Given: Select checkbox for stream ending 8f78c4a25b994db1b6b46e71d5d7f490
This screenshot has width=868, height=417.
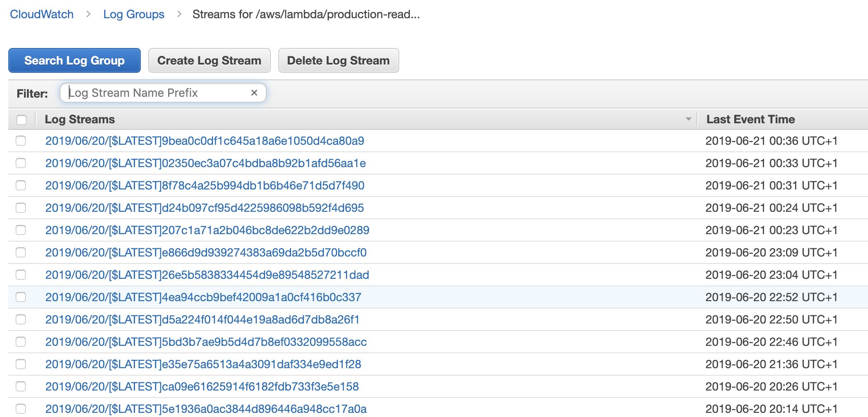Looking at the screenshot, I should [x=21, y=185].
